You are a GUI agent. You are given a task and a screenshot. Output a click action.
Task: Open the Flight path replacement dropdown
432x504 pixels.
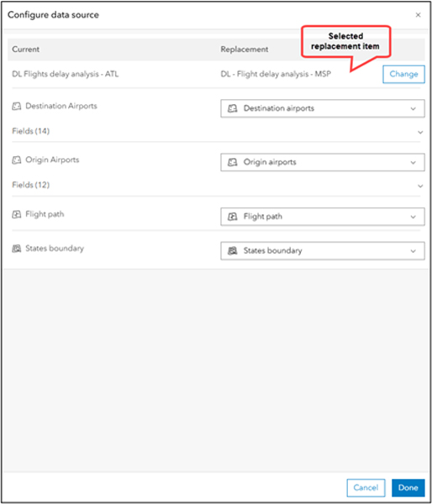[x=322, y=217]
